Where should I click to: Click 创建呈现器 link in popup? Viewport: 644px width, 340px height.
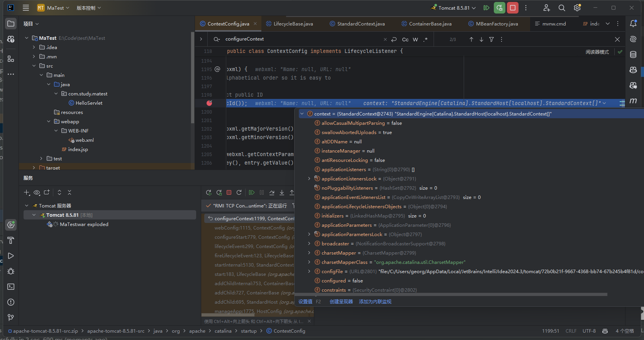[x=341, y=301]
